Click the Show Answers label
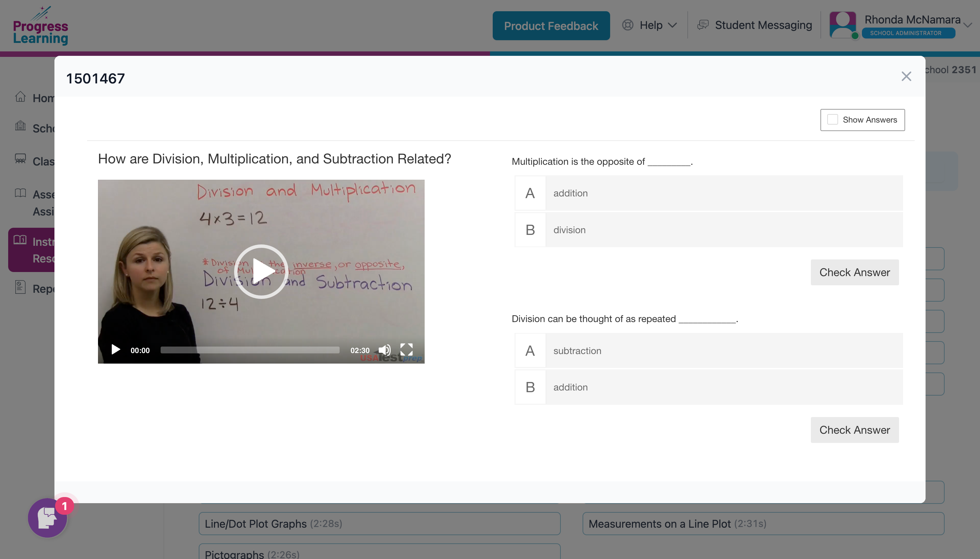 (x=870, y=120)
